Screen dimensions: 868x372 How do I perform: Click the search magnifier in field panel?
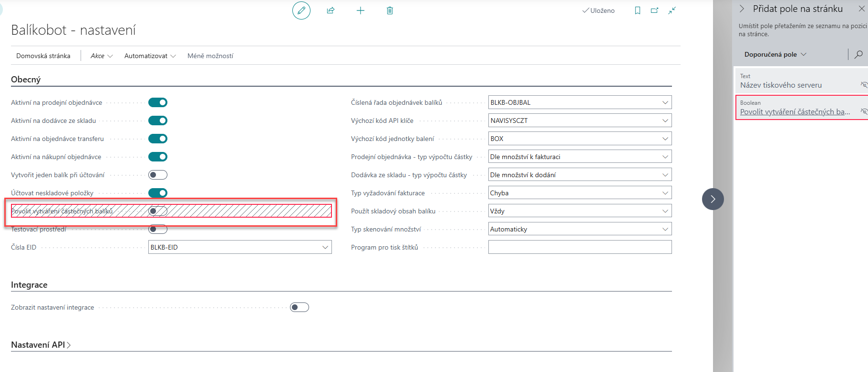click(858, 54)
